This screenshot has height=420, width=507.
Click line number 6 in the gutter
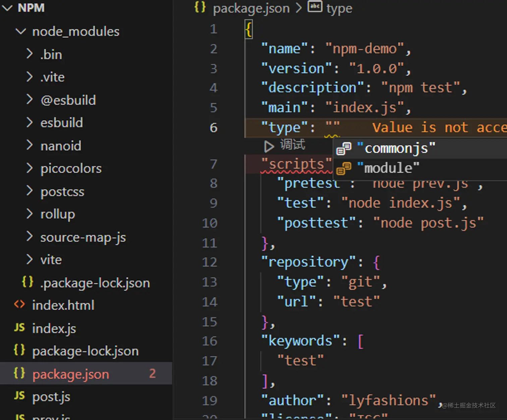click(214, 128)
